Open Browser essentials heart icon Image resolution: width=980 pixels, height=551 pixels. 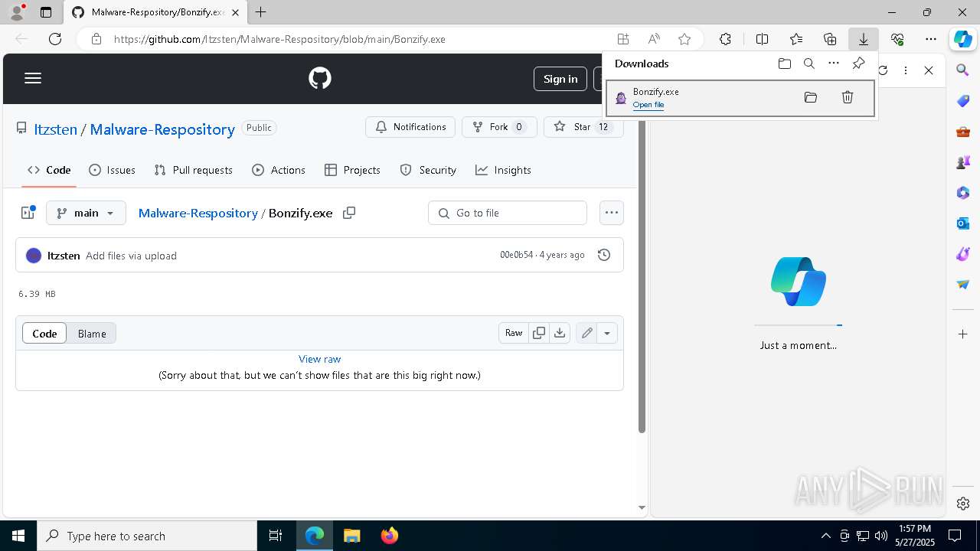pyautogui.click(x=897, y=39)
